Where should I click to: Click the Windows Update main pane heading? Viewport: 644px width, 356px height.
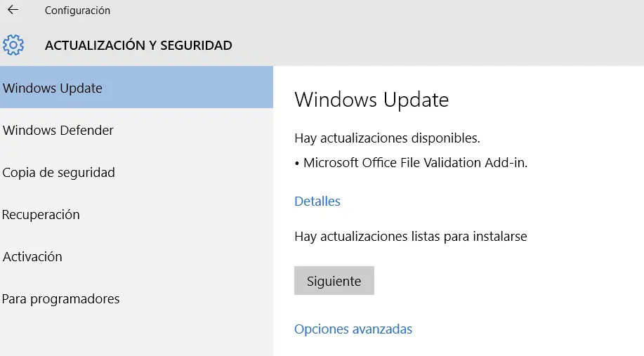pos(372,100)
